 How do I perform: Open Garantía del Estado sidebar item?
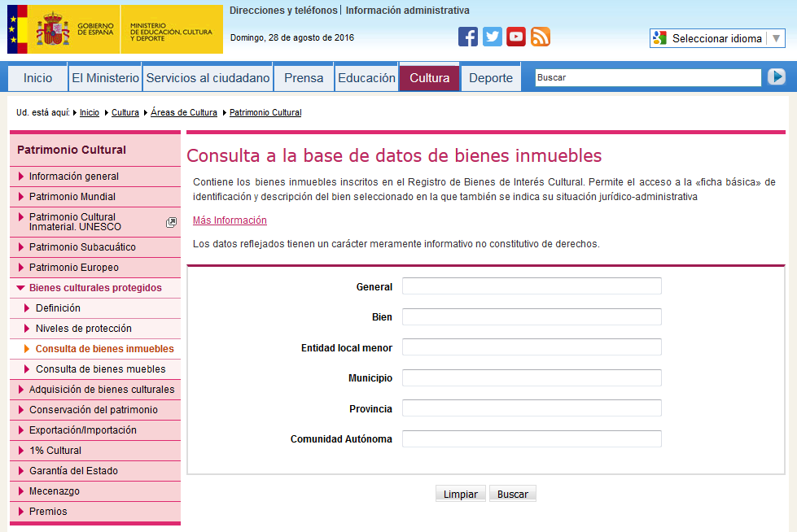pos(95,470)
